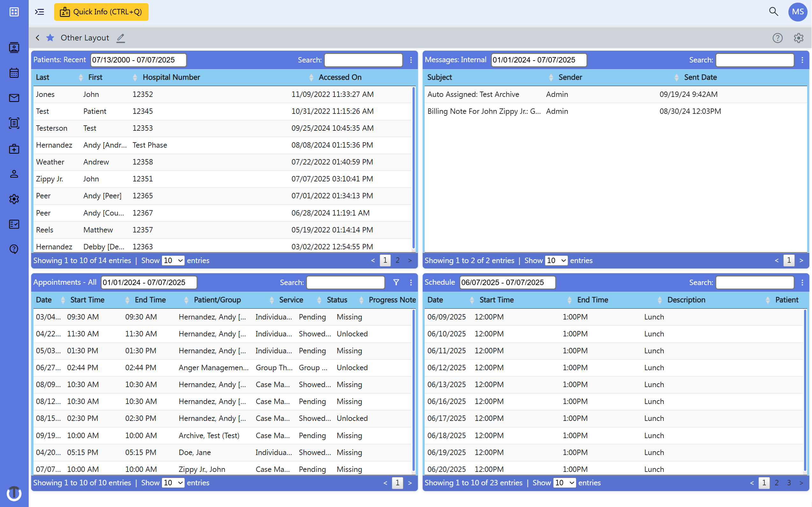812x507 pixels.
Task: Go to page 2 of the Patients list
Action: 397,260
